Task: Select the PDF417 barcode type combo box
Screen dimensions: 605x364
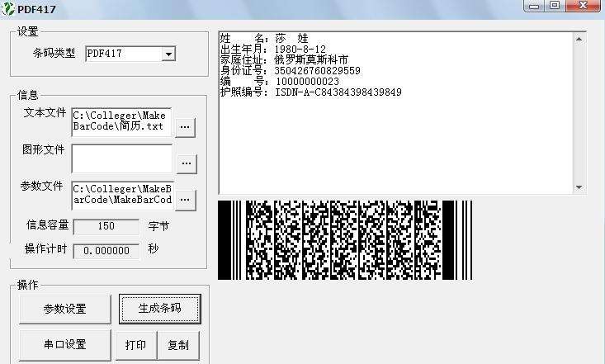Action: pos(130,54)
